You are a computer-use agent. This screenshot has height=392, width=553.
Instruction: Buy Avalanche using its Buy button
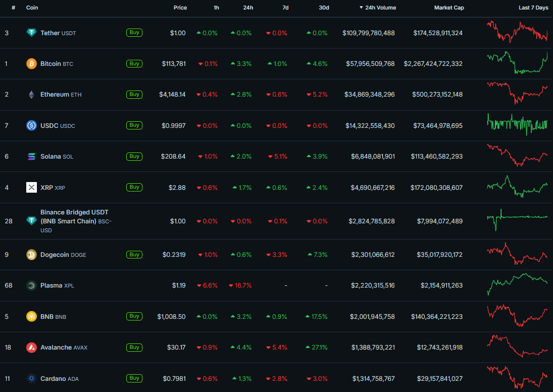(135, 347)
